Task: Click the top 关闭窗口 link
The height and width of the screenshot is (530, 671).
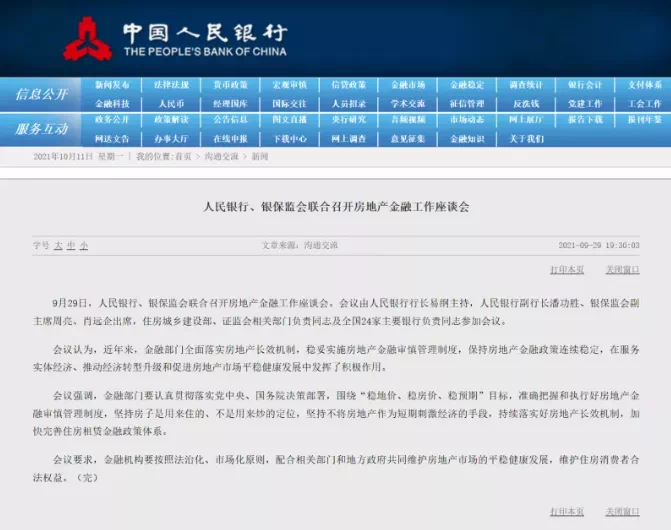Action: coord(622,270)
